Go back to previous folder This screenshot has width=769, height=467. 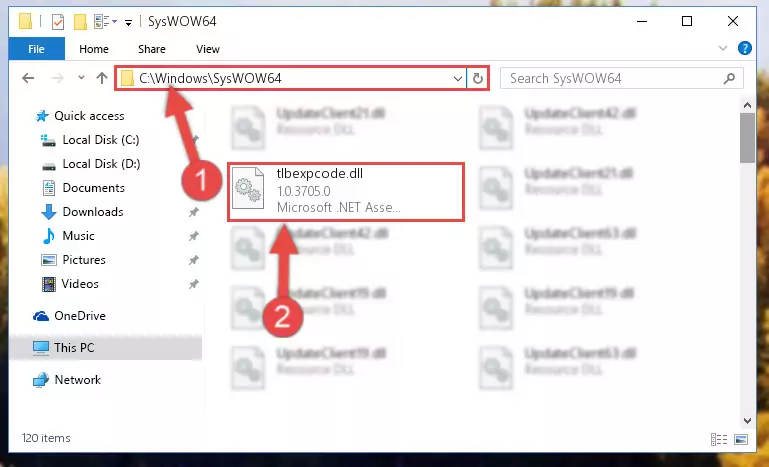click(x=28, y=78)
